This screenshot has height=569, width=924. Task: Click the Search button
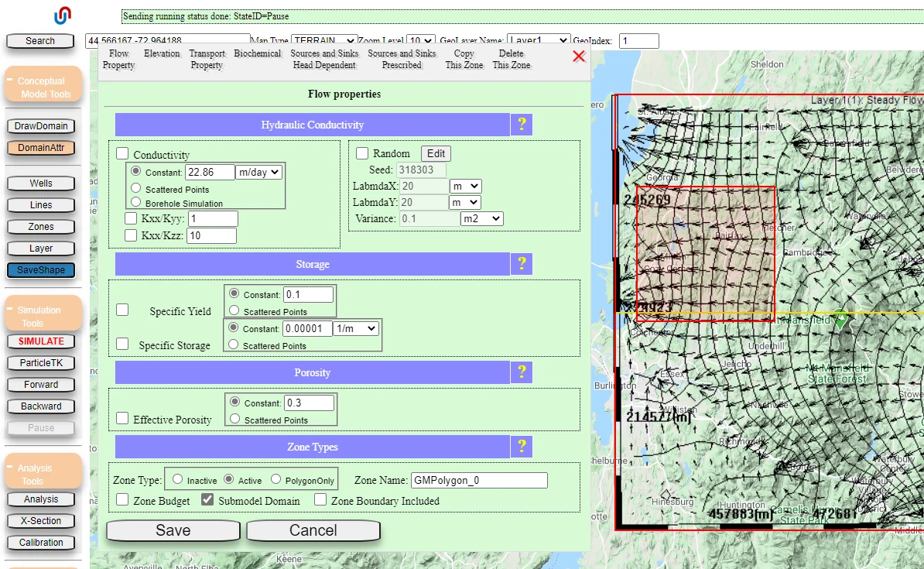pyautogui.click(x=40, y=41)
